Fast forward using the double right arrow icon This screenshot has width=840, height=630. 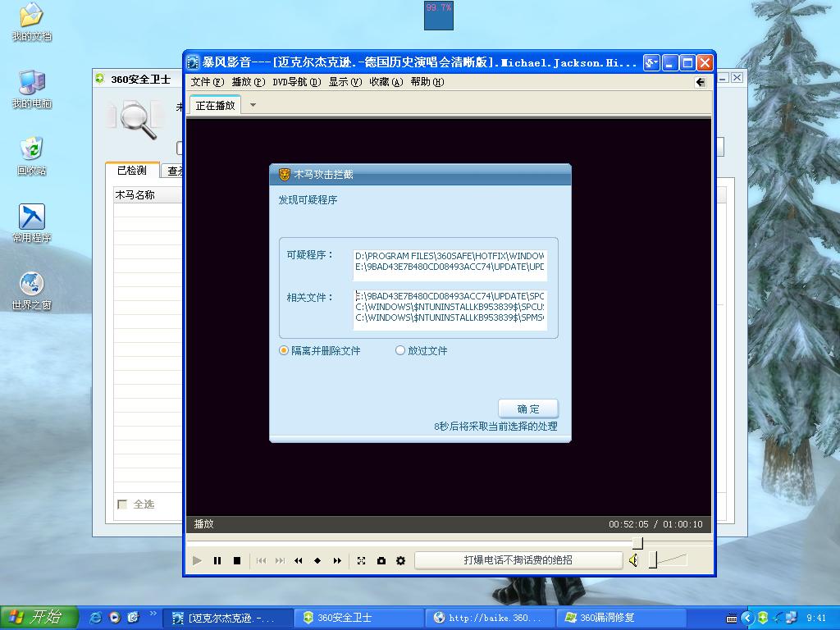[337, 560]
